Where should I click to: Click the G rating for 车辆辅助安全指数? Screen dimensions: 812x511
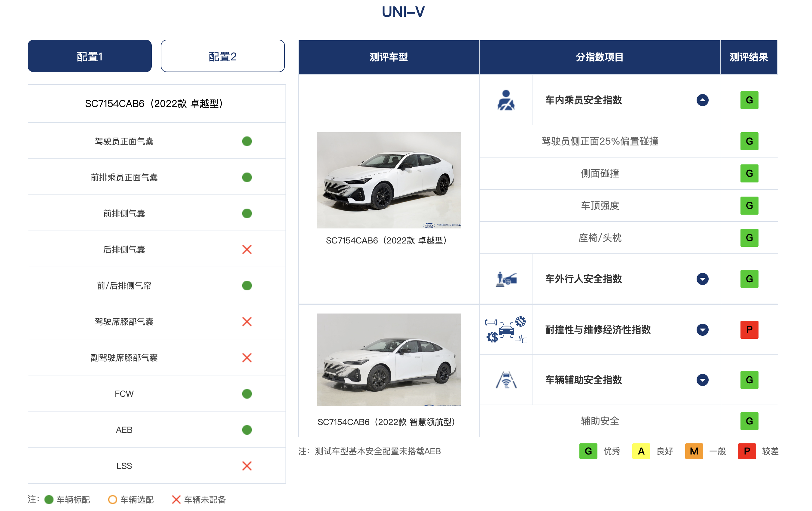(x=749, y=380)
